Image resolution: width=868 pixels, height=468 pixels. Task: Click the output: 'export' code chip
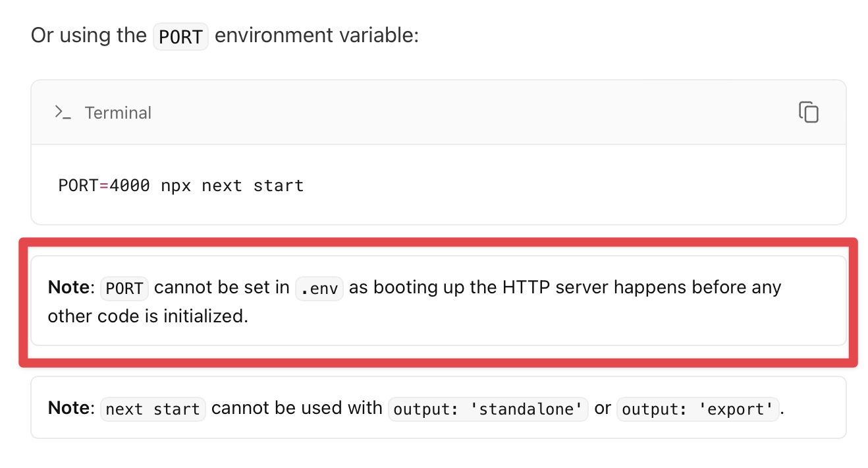click(x=697, y=409)
